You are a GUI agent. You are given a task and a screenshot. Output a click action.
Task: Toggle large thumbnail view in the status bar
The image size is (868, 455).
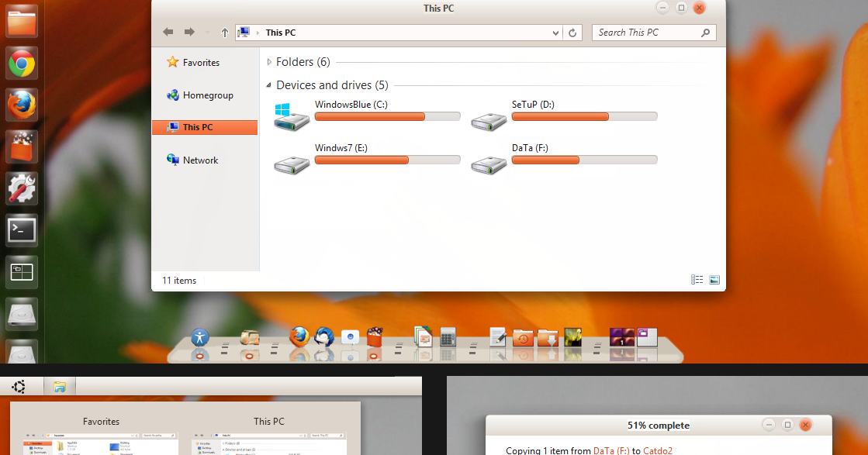tap(714, 279)
